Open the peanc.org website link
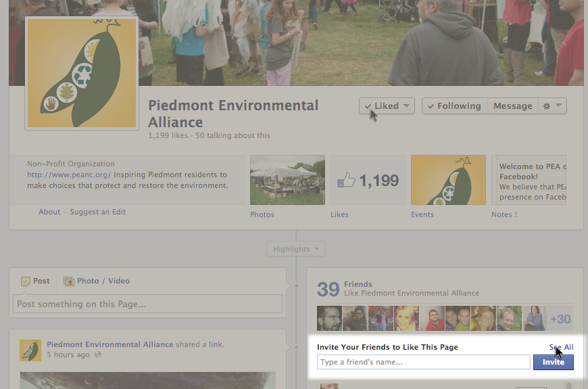 click(69, 175)
